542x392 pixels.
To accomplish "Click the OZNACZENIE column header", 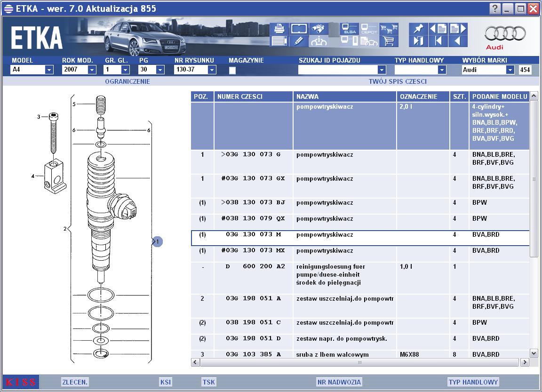I will [x=423, y=96].
